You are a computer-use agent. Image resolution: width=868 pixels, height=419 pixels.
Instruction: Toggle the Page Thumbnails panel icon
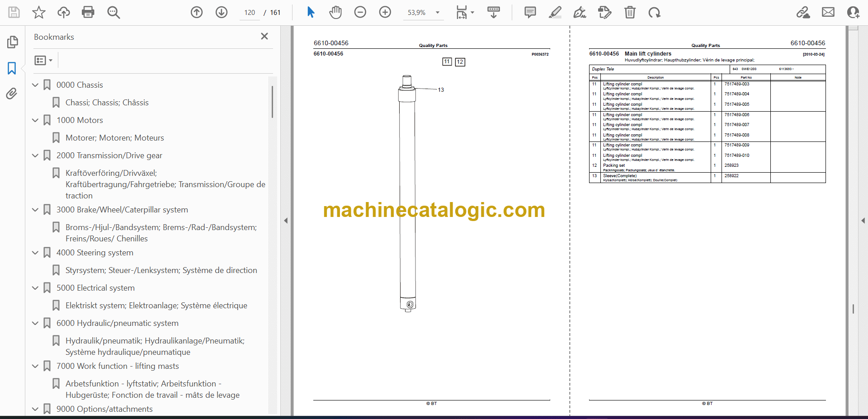[x=12, y=42]
